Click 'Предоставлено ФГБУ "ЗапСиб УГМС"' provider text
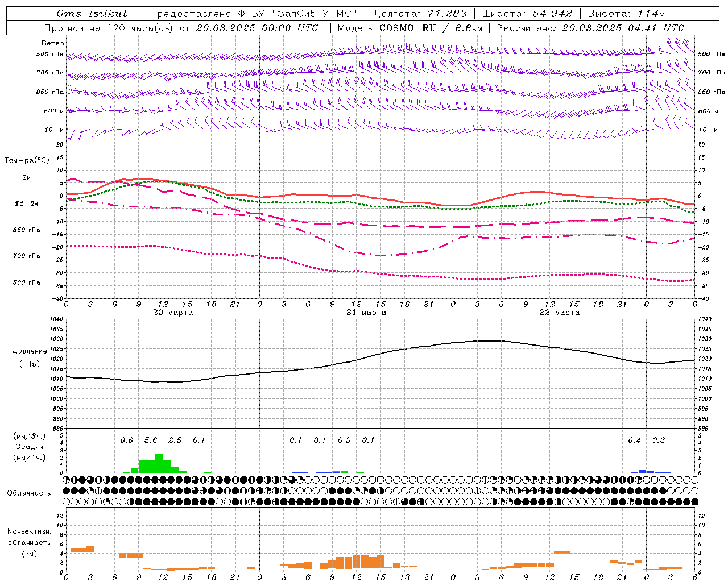Image resolution: width=728 pixels, height=582 pixels. click(x=253, y=14)
